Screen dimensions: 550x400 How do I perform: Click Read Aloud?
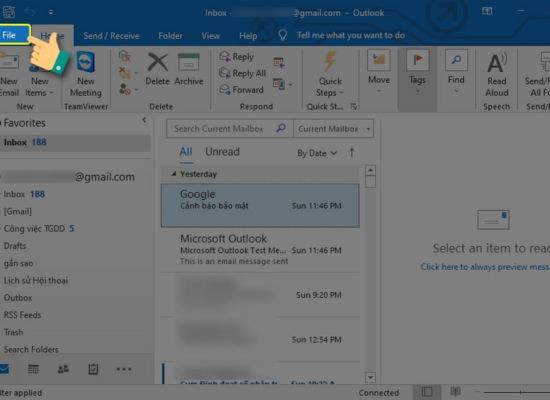click(497, 74)
